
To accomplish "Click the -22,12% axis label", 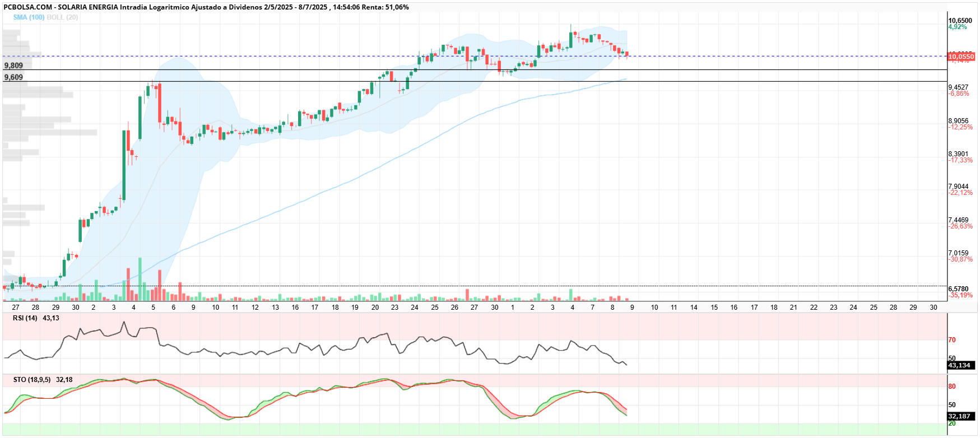I will point(960,193).
